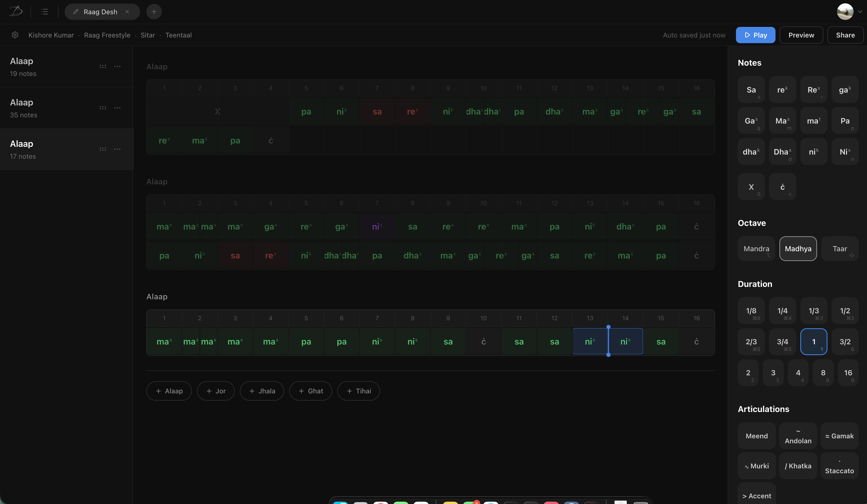Viewport: 867px width, 504px height.
Task: Select Taar octave
Action: point(840,249)
